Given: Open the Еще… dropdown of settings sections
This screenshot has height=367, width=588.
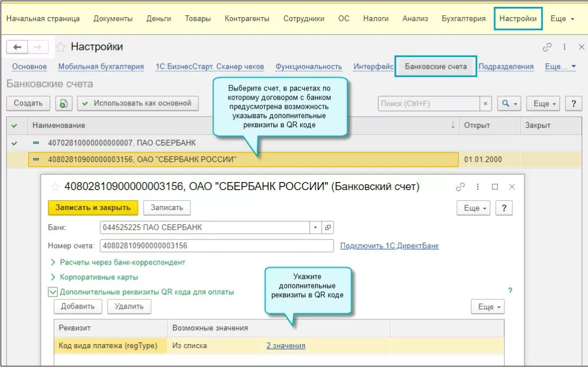Looking at the screenshot, I should (x=560, y=67).
